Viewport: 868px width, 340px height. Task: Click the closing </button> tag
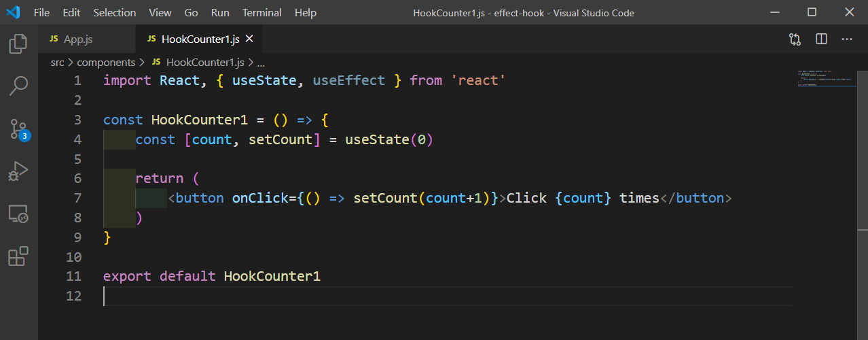[696, 199]
